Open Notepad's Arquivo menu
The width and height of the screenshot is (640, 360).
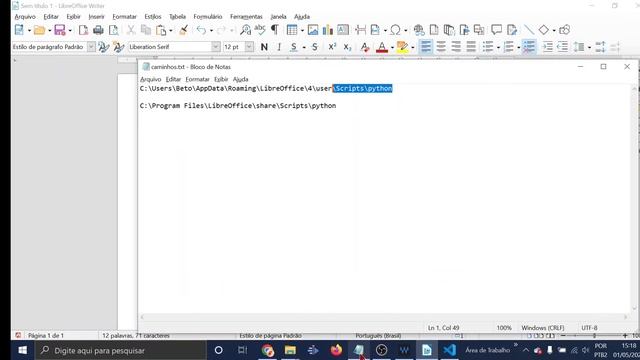click(x=151, y=79)
